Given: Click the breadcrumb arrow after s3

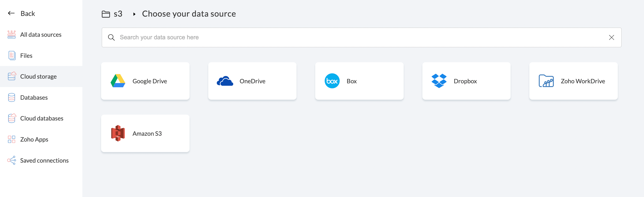Looking at the screenshot, I should tap(134, 14).
